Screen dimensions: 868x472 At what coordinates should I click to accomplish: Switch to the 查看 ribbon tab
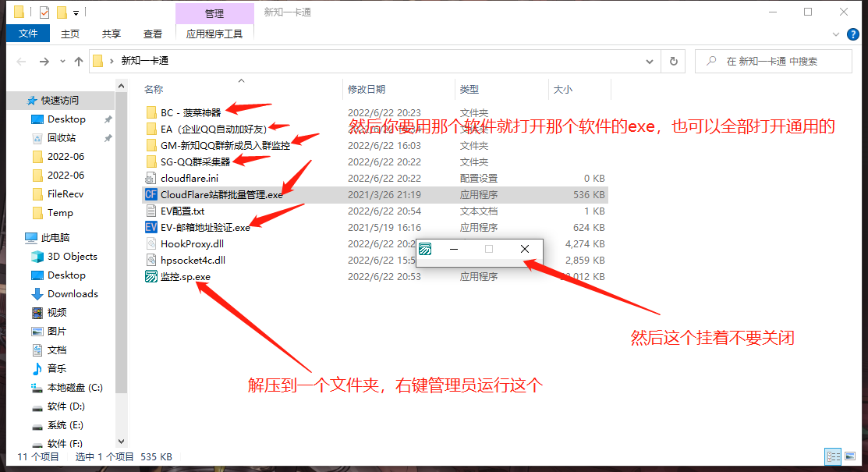click(153, 34)
